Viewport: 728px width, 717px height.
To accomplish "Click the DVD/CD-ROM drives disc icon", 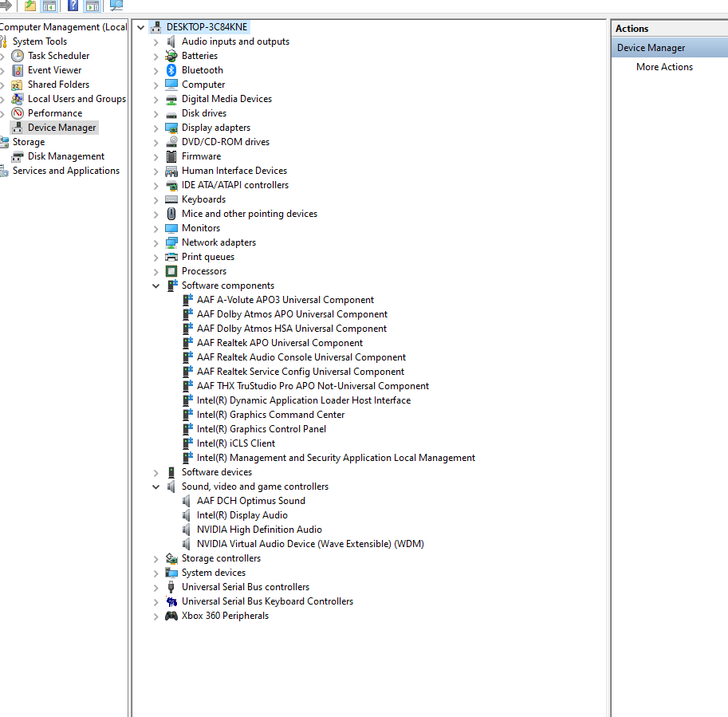I will pos(171,142).
